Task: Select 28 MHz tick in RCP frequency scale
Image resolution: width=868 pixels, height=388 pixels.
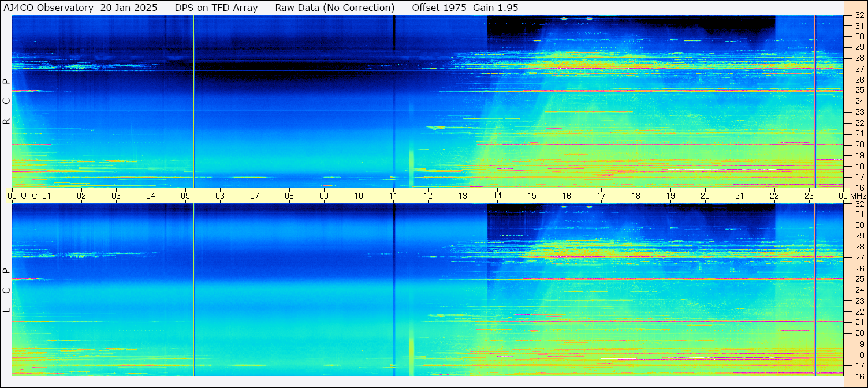Action: (859, 58)
